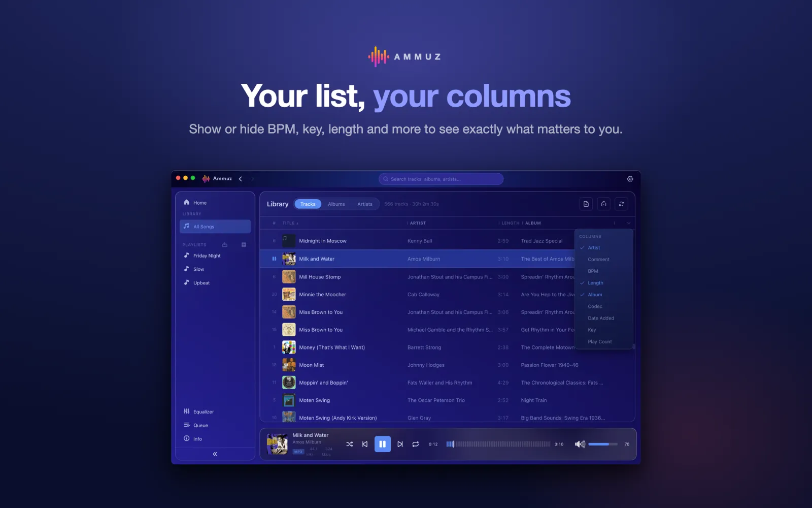Click the Moon Mist album art thumbnail
The height and width of the screenshot is (508, 812).
pos(289,365)
